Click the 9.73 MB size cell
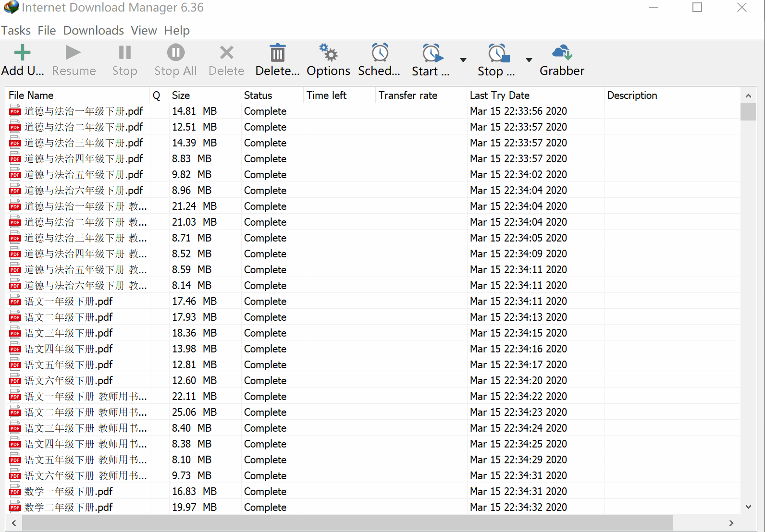Viewport: 765px width, 532px height. (x=192, y=475)
